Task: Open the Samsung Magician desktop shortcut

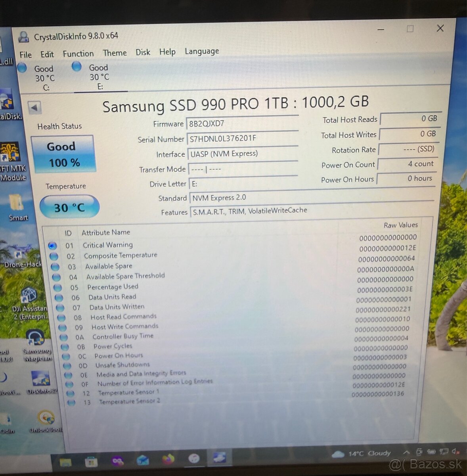Action: (36, 346)
